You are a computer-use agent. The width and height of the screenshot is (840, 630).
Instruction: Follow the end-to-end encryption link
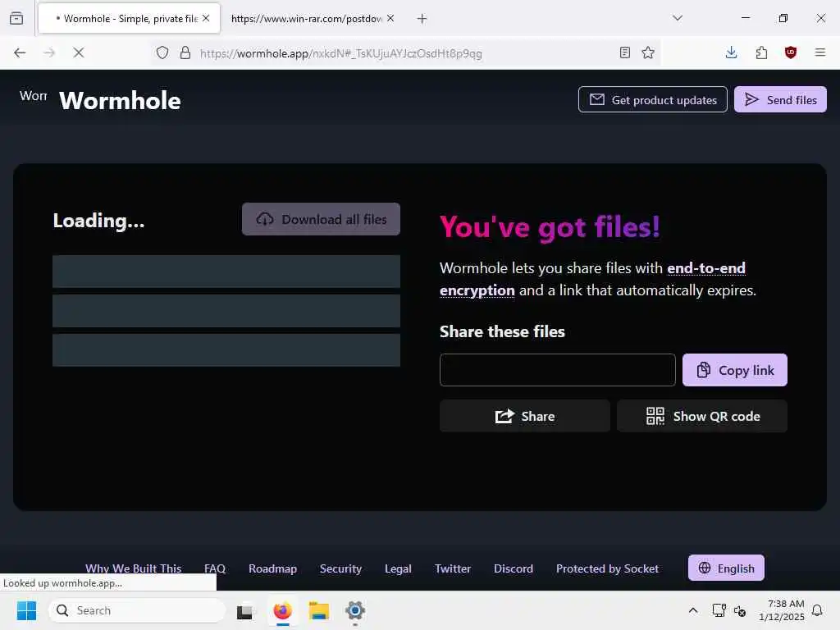point(592,279)
